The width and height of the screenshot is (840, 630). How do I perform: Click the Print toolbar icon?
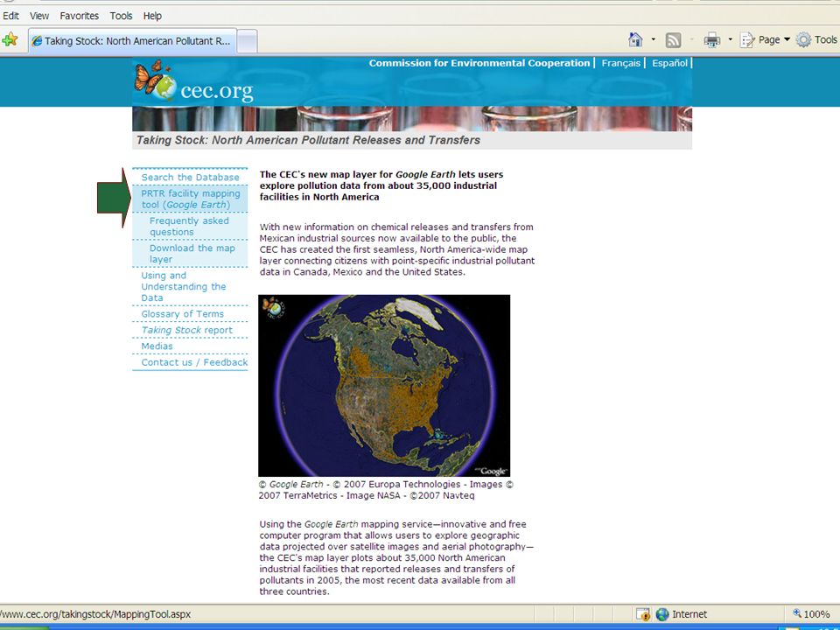712,40
